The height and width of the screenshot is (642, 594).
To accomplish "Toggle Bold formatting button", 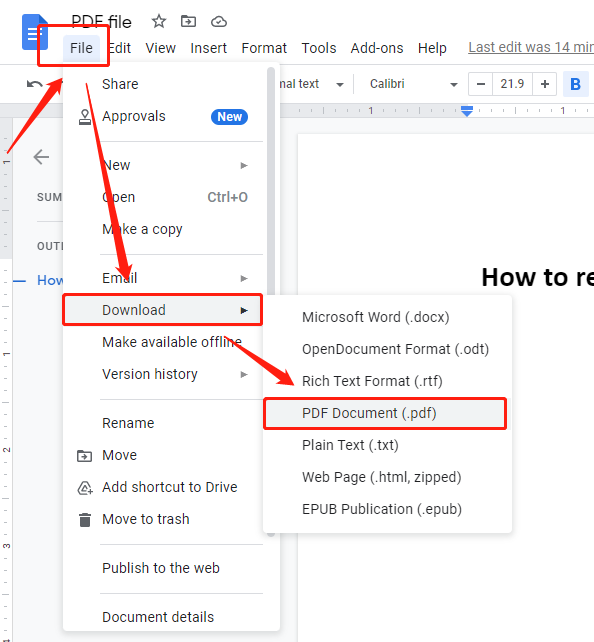I will pyautogui.click(x=576, y=84).
